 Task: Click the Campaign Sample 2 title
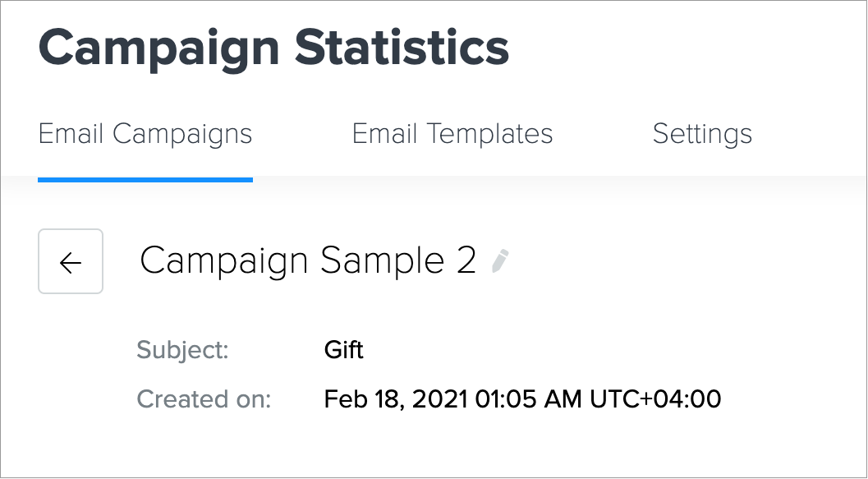click(308, 261)
